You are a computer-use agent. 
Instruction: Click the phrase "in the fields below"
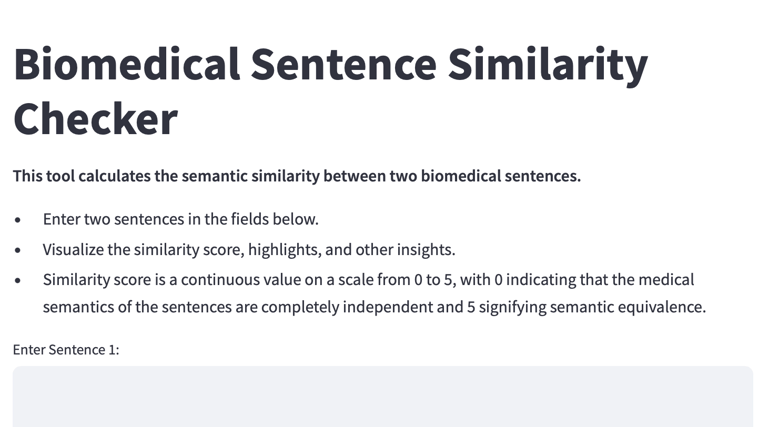pos(252,218)
